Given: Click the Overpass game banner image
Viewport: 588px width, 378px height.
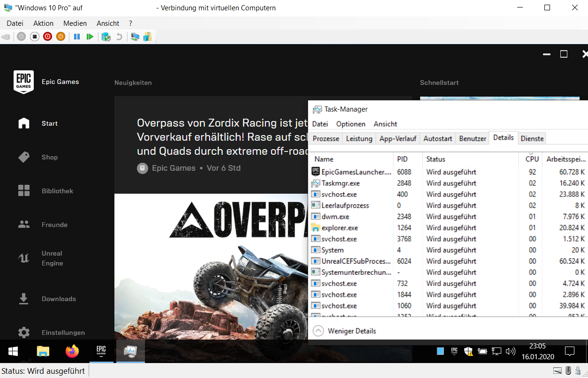Looking at the screenshot, I should pos(211,266).
